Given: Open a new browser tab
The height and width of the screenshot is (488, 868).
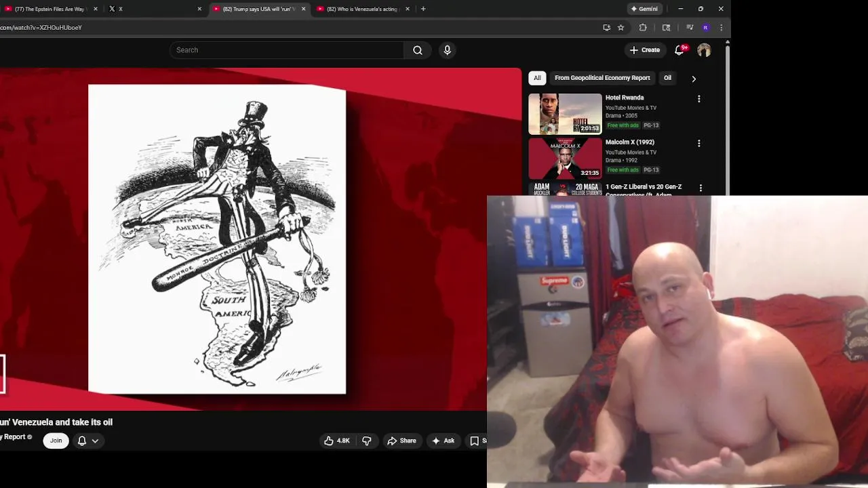Looking at the screenshot, I should coord(423,9).
